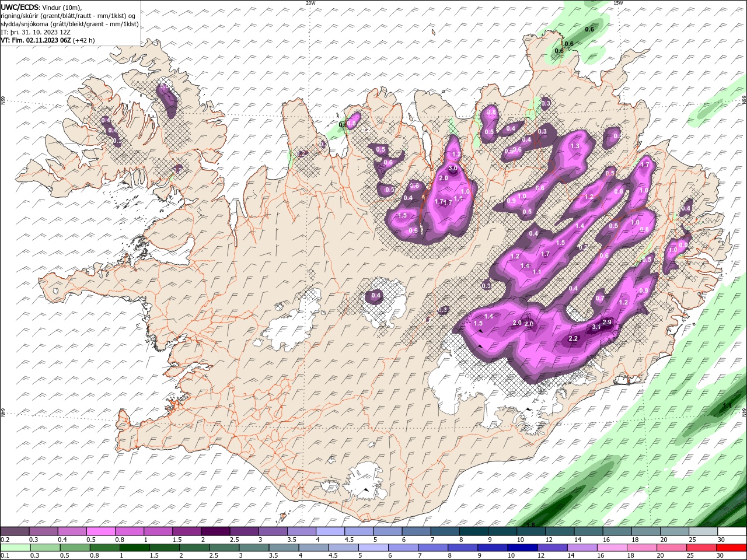Select the white upper legend swatch labeled 30

pyautogui.click(x=732, y=531)
